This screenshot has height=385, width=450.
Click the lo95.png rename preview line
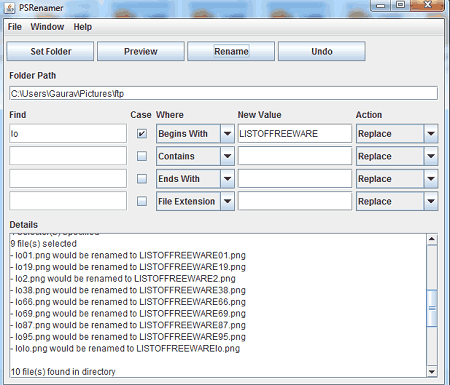point(128,337)
